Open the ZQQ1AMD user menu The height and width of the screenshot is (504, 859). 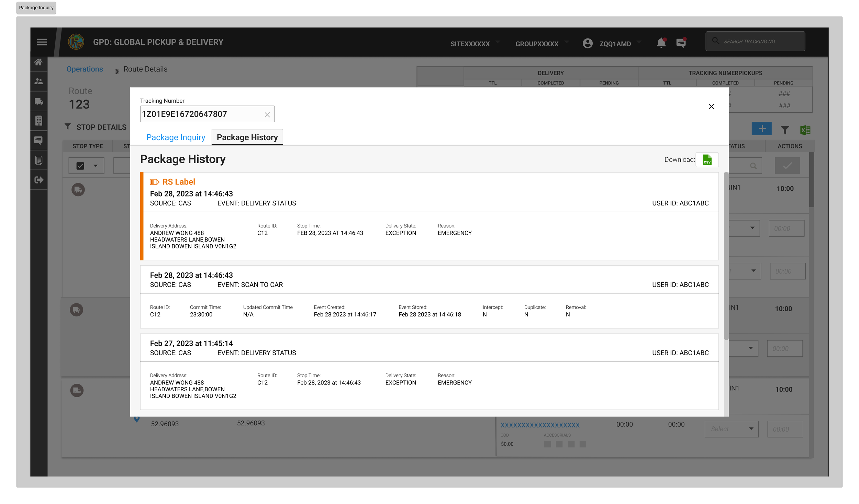(x=614, y=44)
